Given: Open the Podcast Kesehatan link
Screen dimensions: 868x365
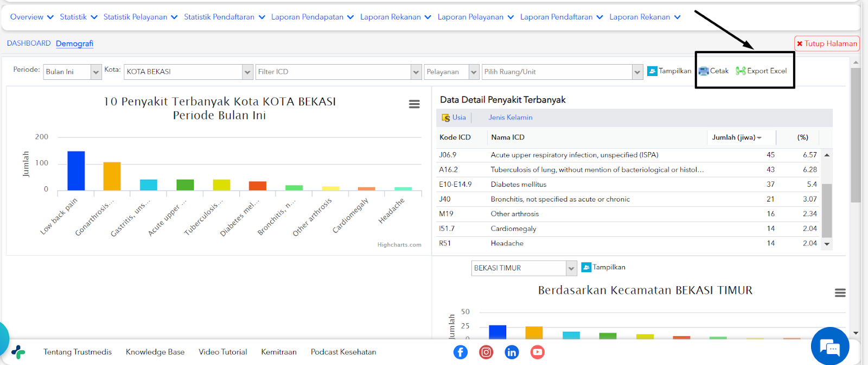Looking at the screenshot, I should click(343, 352).
